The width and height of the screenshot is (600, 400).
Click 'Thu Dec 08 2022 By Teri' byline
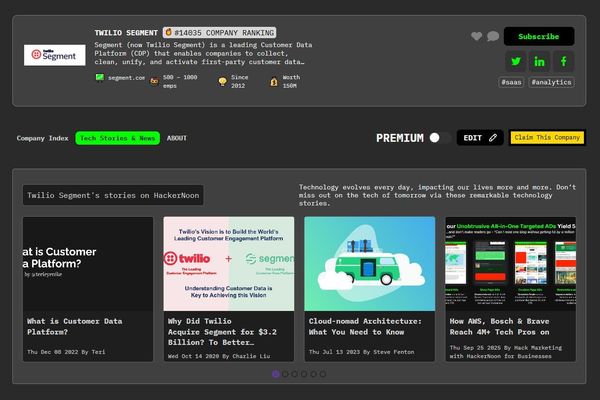point(66,352)
